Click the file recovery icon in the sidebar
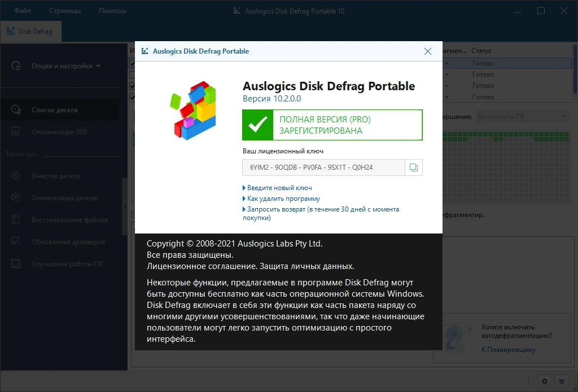578x392 pixels. coord(16,219)
